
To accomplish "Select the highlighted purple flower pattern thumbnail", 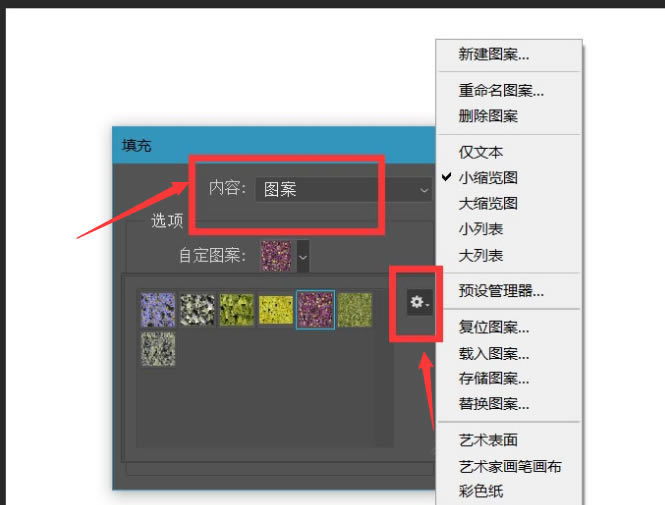I will (x=316, y=310).
